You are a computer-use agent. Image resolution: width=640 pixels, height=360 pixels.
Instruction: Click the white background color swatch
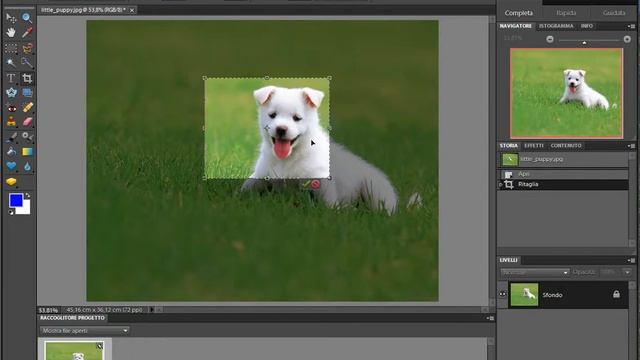[25, 209]
